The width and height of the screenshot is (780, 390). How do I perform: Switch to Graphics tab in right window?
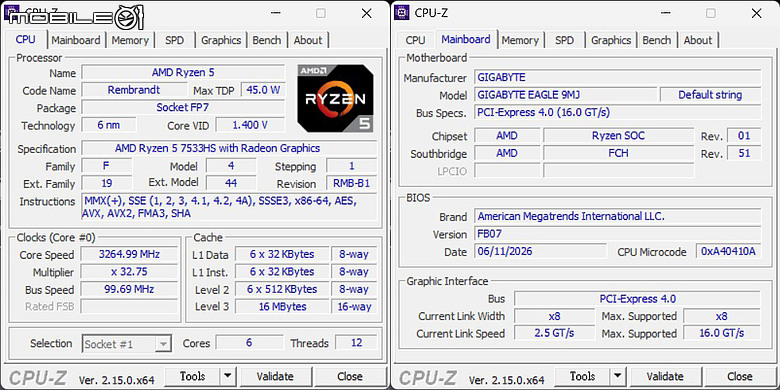[611, 40]
